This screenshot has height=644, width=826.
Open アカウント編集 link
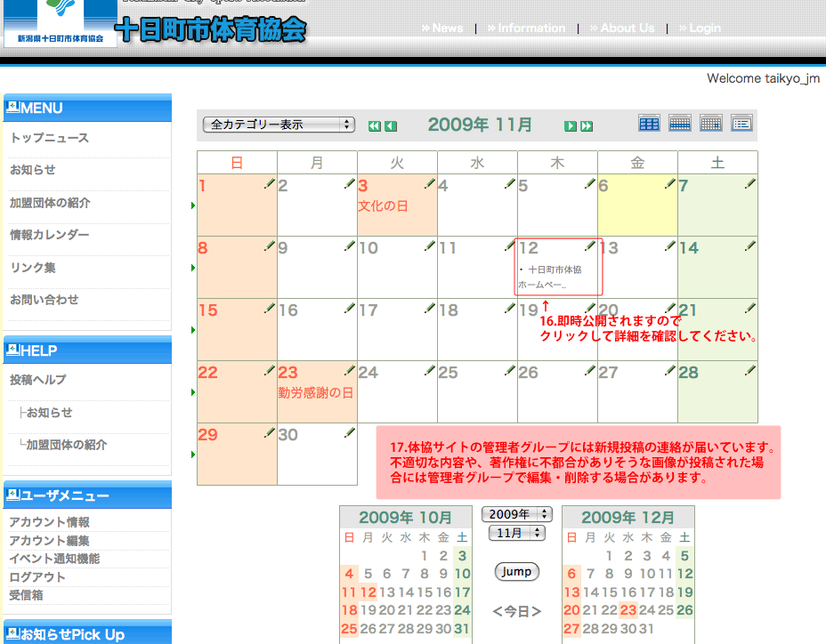[x=50, y=541]
